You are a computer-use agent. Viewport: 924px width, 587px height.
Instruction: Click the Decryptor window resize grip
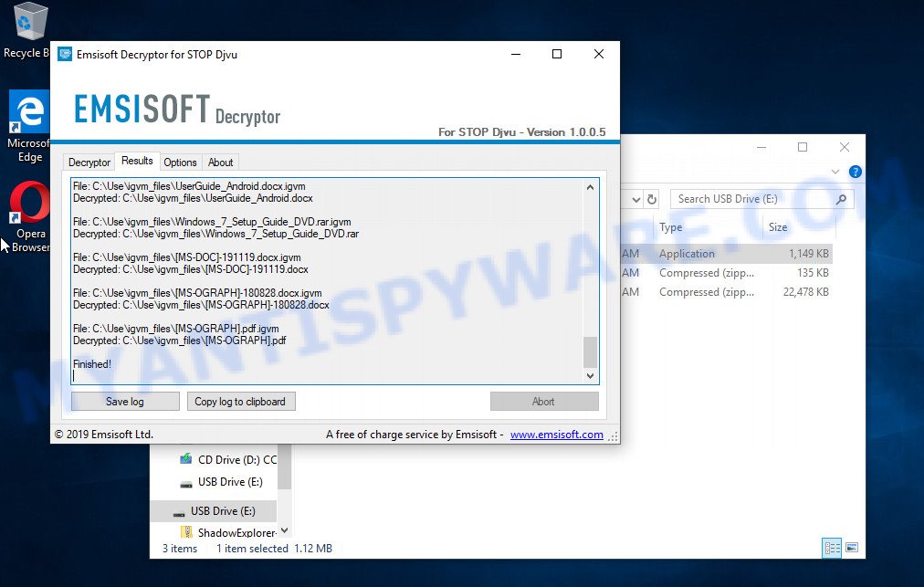point(614,436)
